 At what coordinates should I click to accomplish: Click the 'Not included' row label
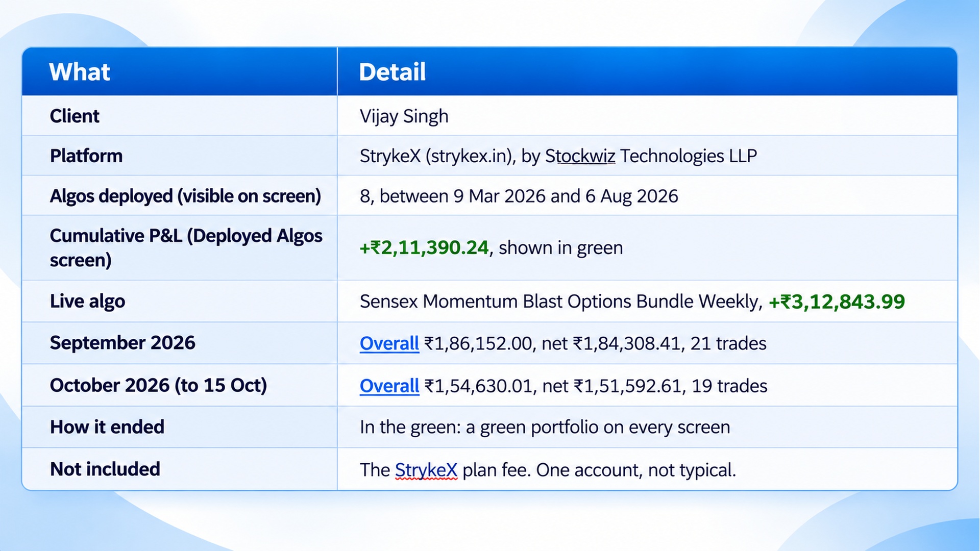pos(105,469)
